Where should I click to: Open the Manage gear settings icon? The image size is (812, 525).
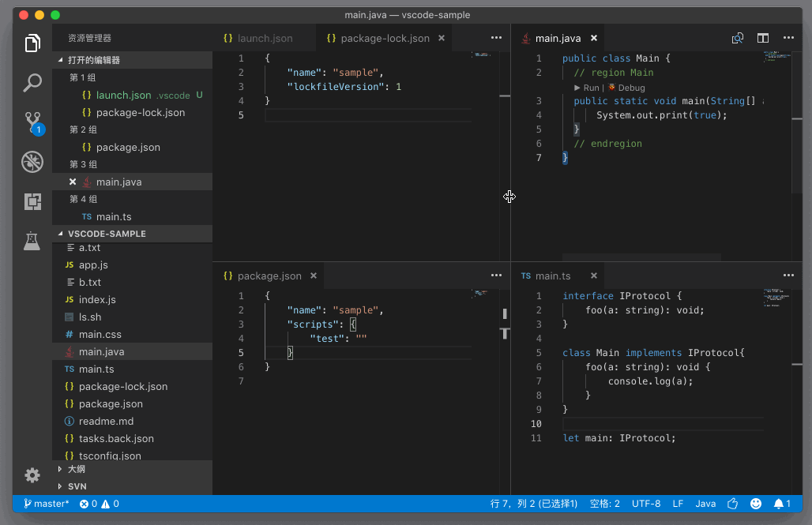tap(32, 474)
